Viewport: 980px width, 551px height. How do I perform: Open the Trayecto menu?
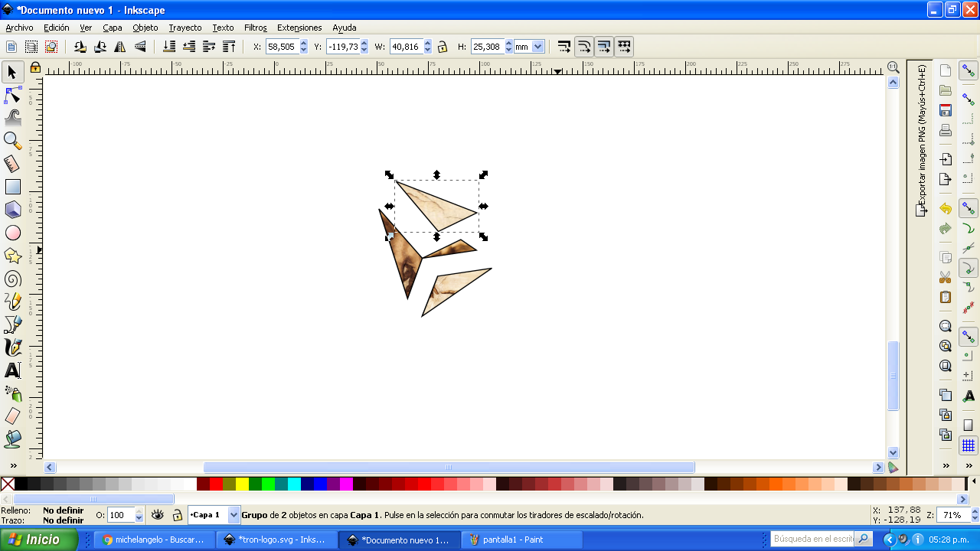[185, 28]
